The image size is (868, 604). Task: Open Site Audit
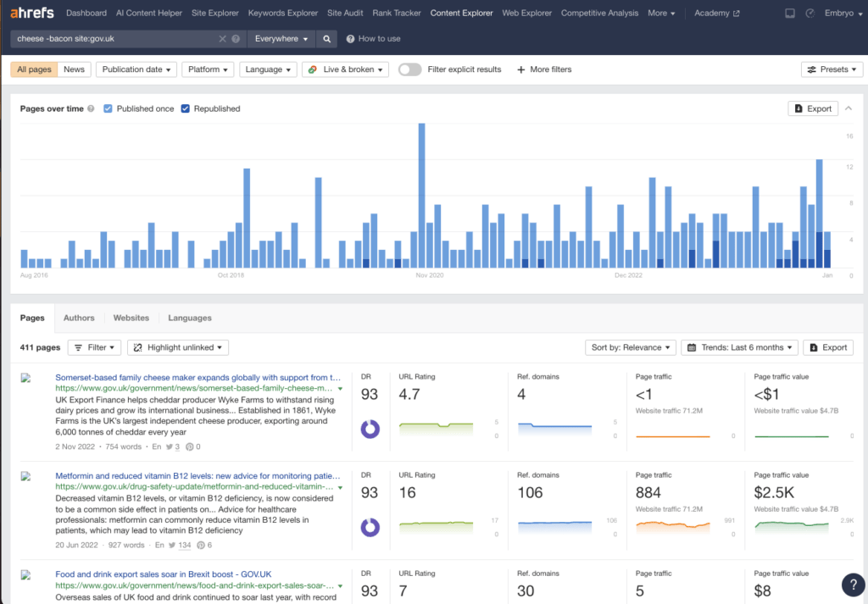(345, 14)
